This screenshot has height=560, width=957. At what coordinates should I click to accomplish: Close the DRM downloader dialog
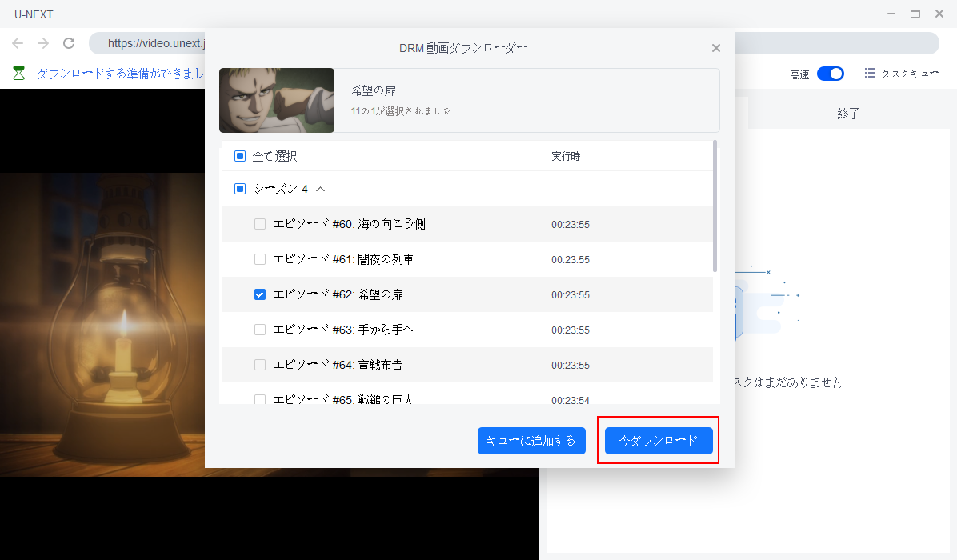click(x=716, y=47)
